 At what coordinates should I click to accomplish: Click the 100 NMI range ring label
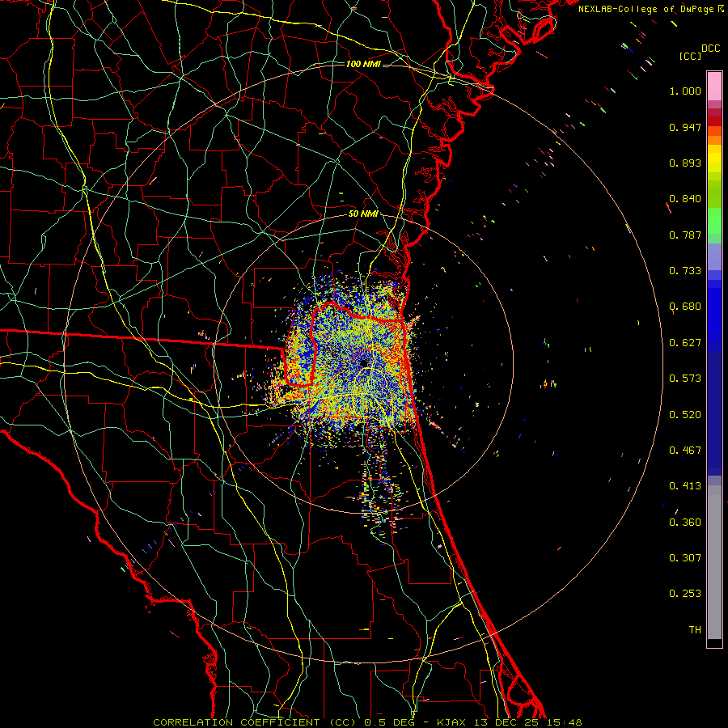click(363, 64)
